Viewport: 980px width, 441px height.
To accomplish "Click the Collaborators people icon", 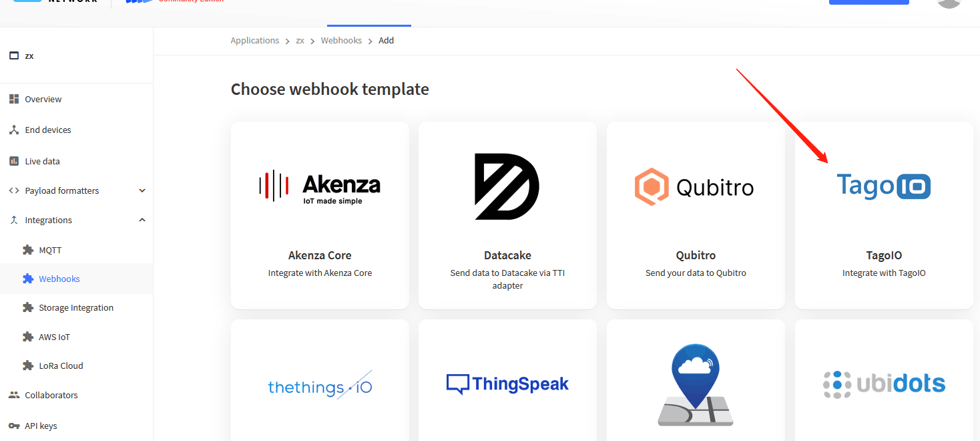I will [x=13, y=395].
